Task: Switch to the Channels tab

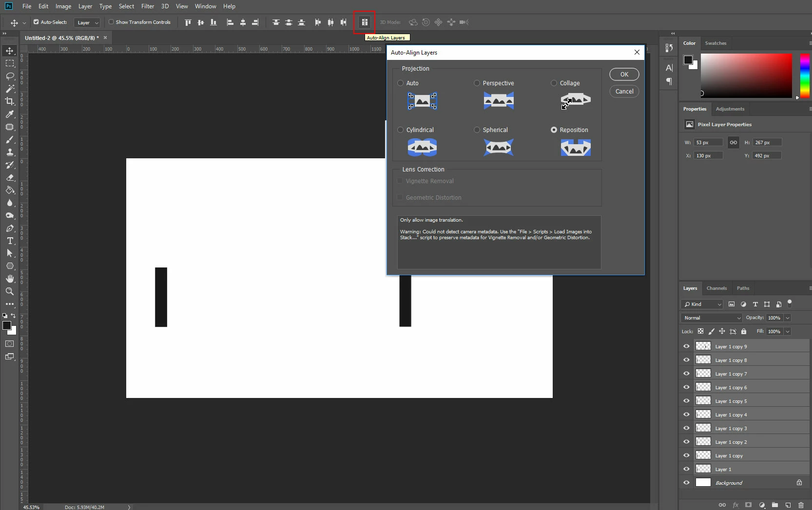Action: [716, 288]
